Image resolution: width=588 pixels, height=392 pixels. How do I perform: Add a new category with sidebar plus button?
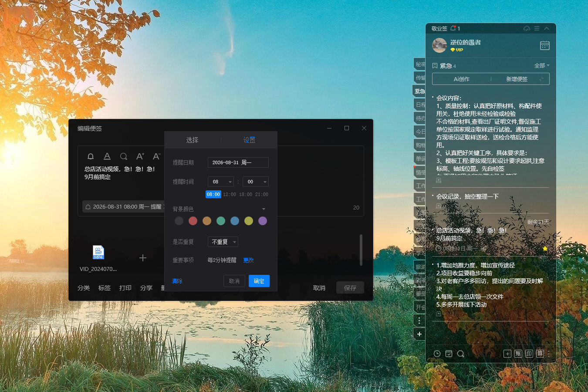point(419,334)
